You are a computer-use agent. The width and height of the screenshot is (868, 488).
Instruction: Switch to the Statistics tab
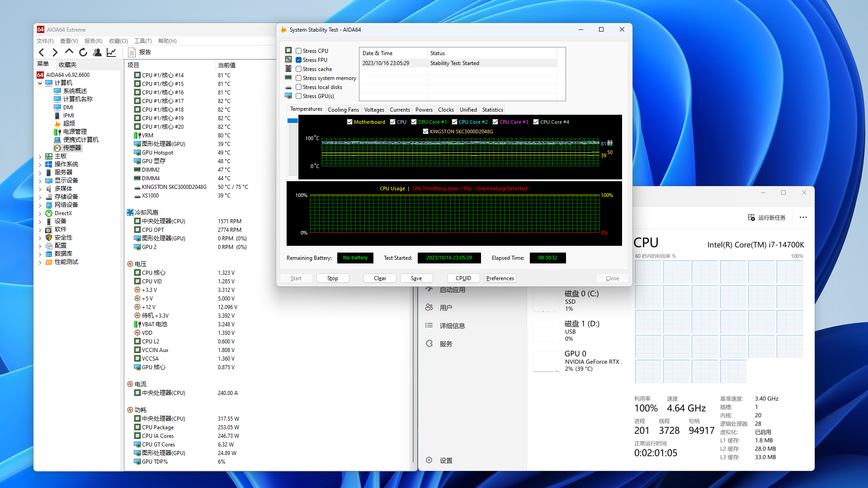pyautogui.click(x=492, y=110)
